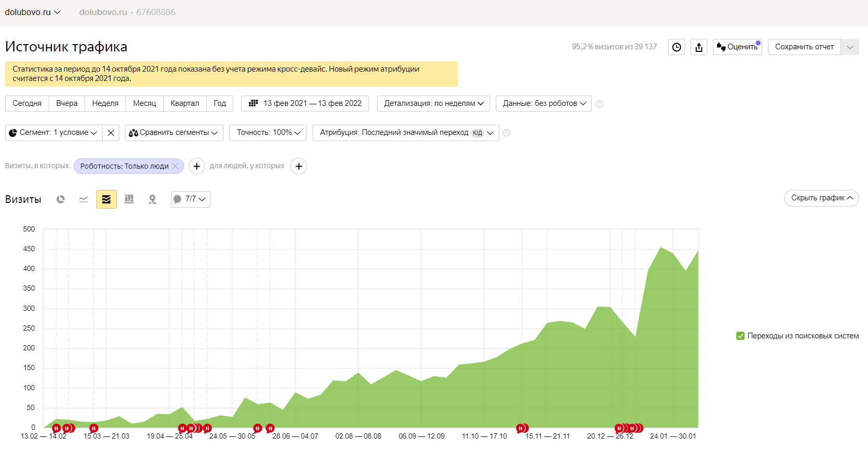Click the Оценить button
The width and height of the screenshot is (868, 451).
pyautogui.click(x=737, y=47)
